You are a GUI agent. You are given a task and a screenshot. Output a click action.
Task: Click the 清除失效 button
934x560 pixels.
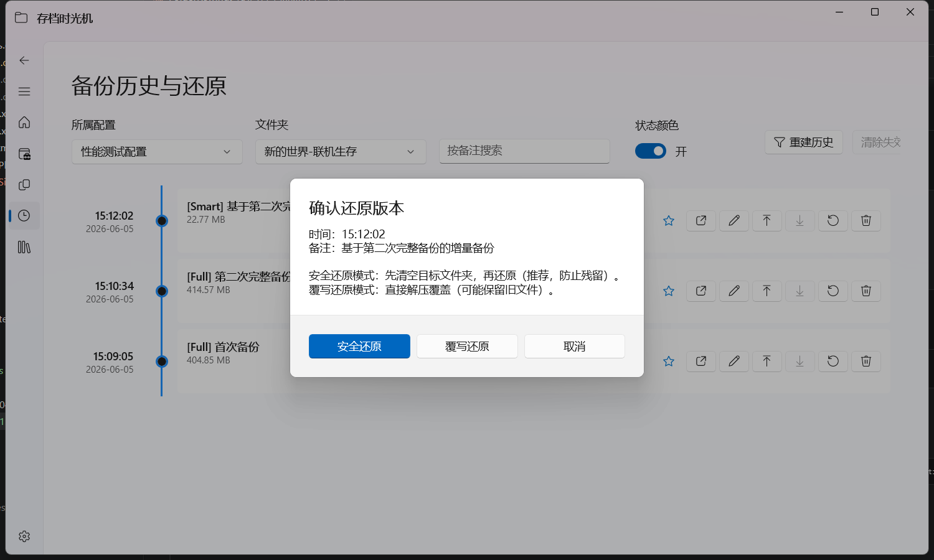(877, 142)
